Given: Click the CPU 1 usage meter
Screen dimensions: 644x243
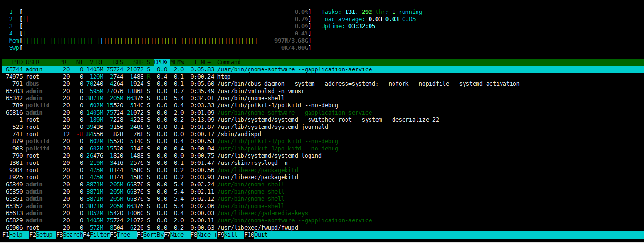Looking at the screenshot, I should coord(160,12).
